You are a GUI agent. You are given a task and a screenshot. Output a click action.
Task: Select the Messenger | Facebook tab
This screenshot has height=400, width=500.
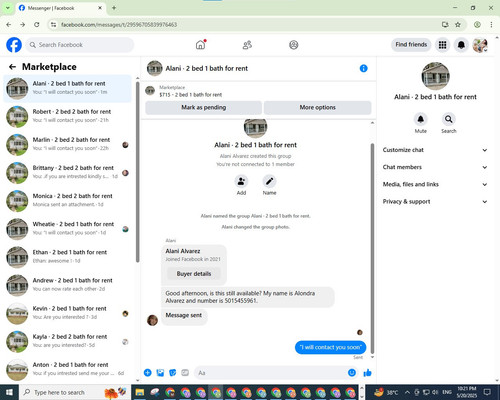61,8
